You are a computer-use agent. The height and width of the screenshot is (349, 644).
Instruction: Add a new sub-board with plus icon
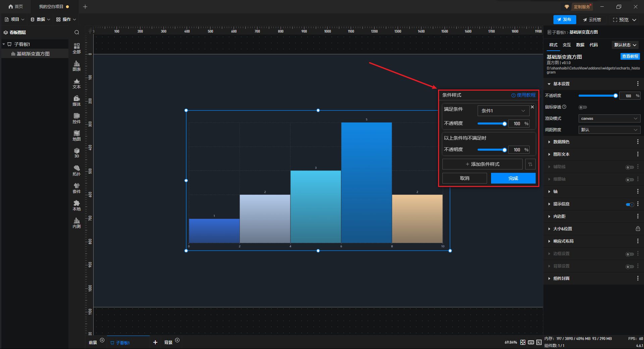[155, 342]
